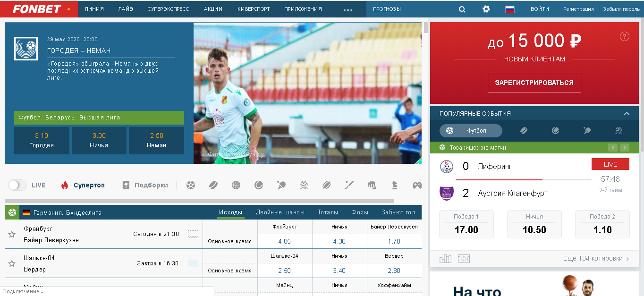Image resolution: width=644 pixels, height=296 pixels.
Task: Click the help question mark on bonus banner
Action: point(624,36)
